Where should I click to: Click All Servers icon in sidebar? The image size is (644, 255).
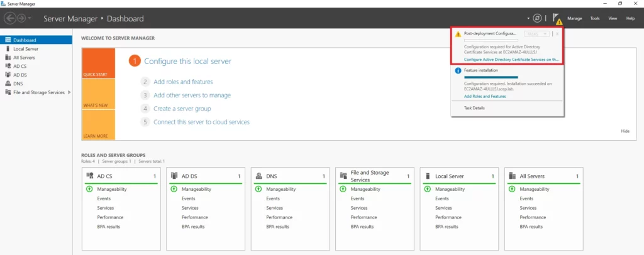pos(8,57)
